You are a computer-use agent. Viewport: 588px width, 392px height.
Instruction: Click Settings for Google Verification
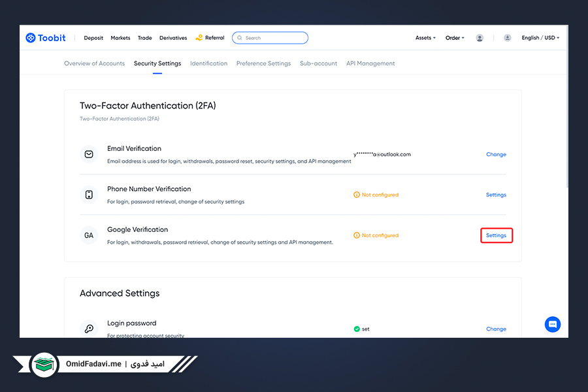(x=496, y=235)
